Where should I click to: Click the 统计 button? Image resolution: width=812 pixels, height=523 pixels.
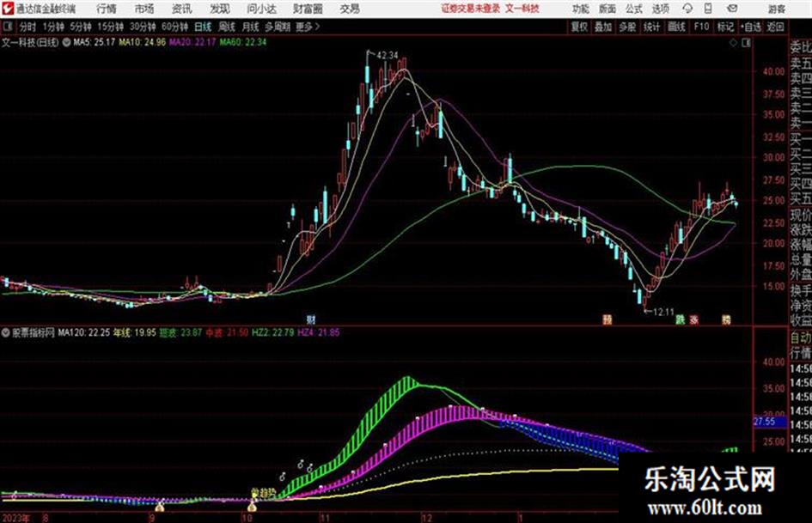point(651,27)
